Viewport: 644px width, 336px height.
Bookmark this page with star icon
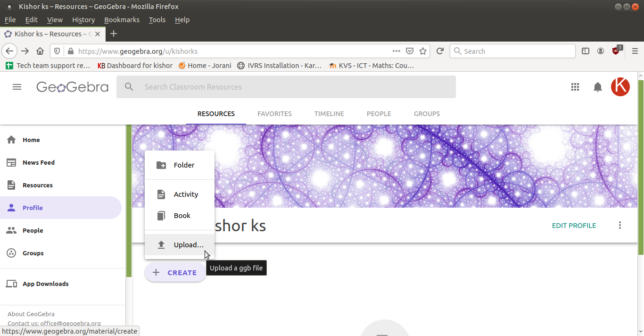[423, 51]
